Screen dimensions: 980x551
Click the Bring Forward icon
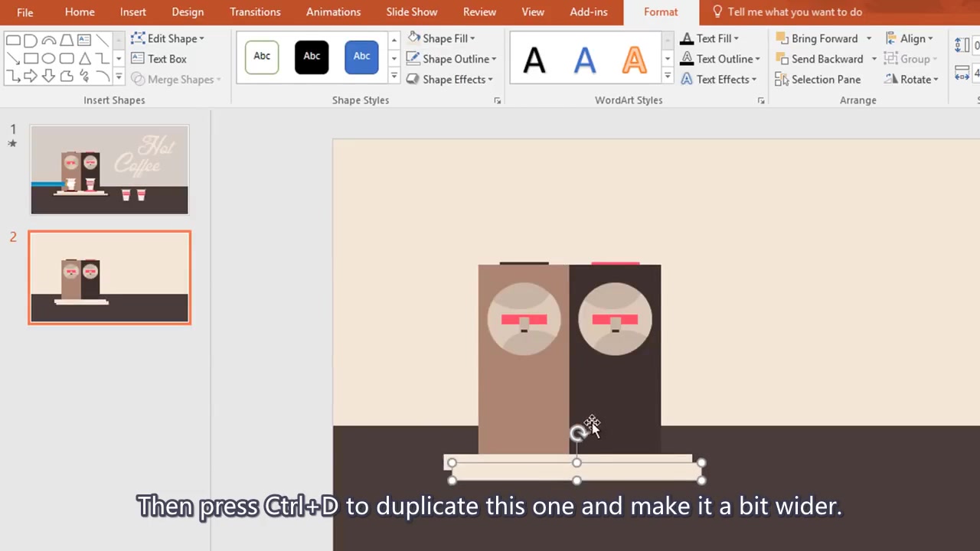(x=781, y=38)
